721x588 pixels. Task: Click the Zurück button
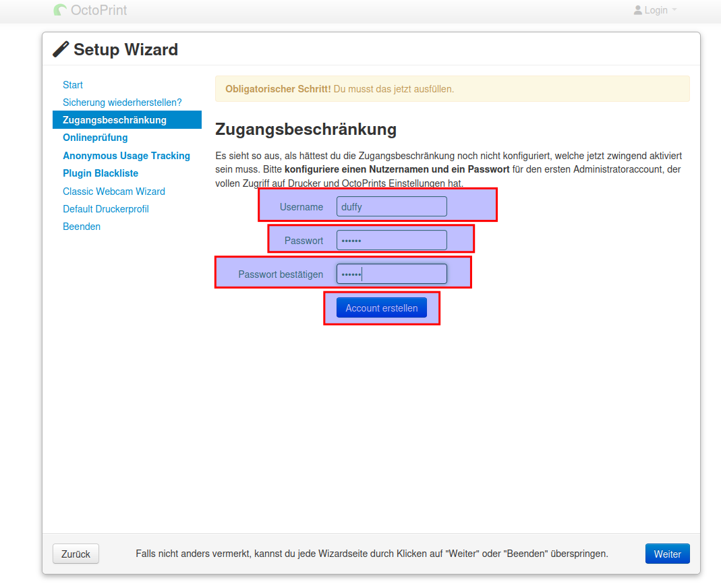[x=76, y=554]
